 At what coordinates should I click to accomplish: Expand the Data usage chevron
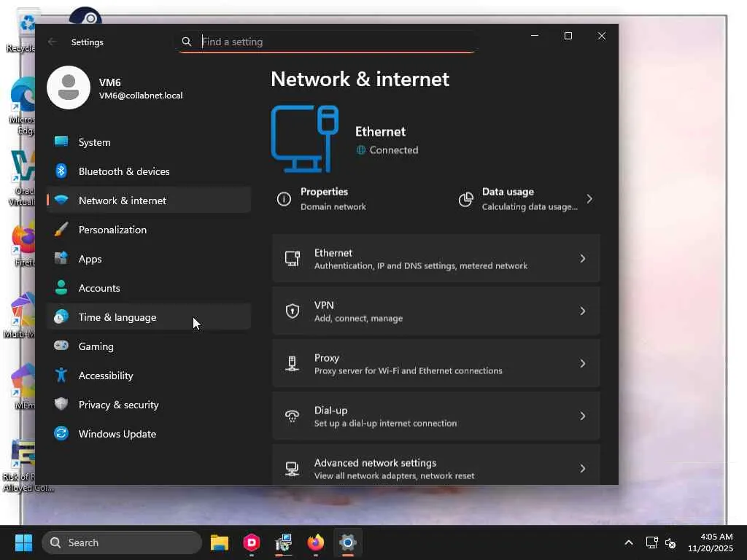coord(589,198)
